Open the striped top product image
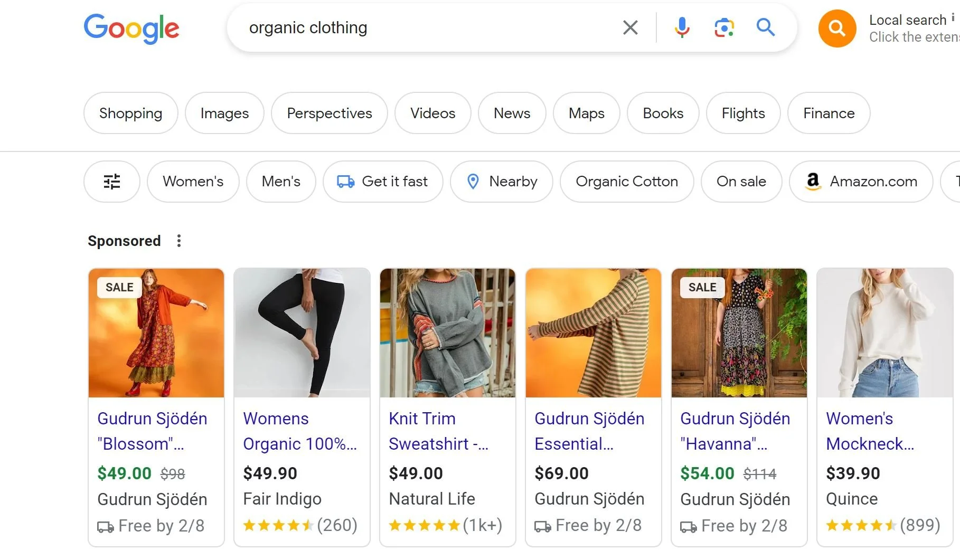 pos(594,333)
